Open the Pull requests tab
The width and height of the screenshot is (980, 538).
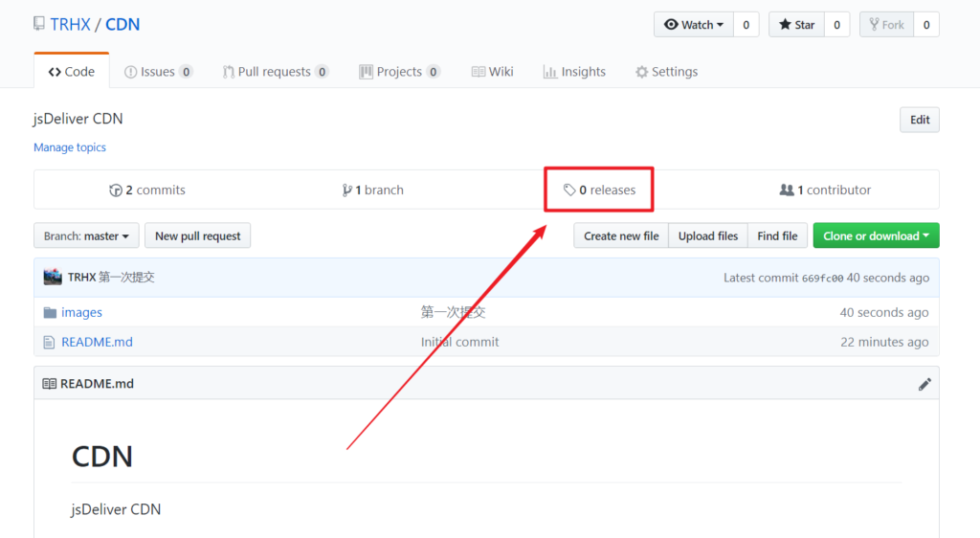[x=275, y=71]
